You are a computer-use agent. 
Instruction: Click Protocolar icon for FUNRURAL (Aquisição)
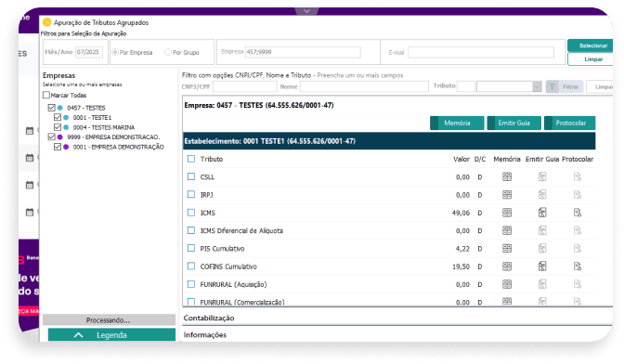(578, 284)
